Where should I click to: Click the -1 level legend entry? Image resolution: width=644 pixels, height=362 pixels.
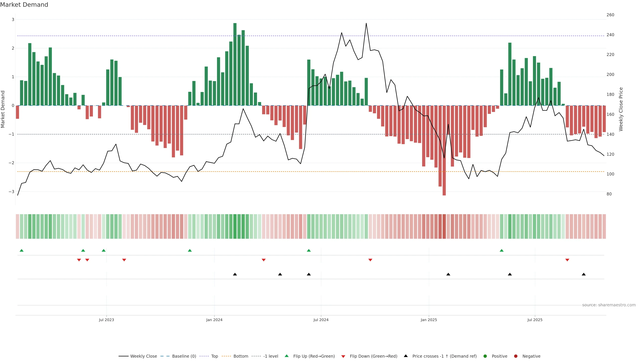tap(271, 356)
